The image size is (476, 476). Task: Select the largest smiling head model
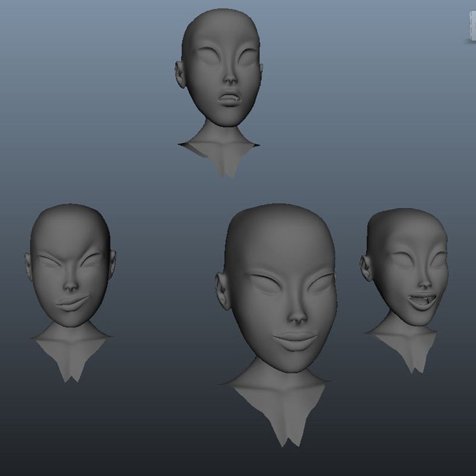pos(277,325)
